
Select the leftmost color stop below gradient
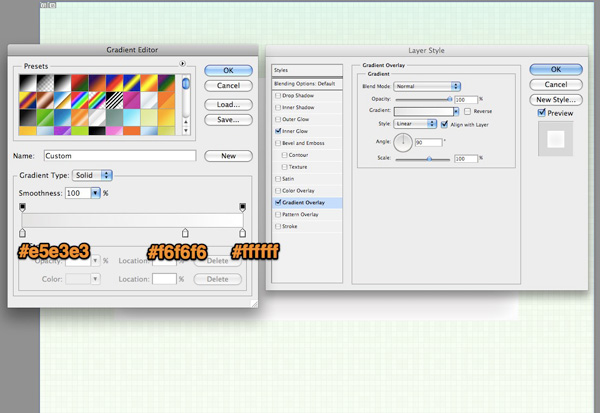click(x=23, y=233)
